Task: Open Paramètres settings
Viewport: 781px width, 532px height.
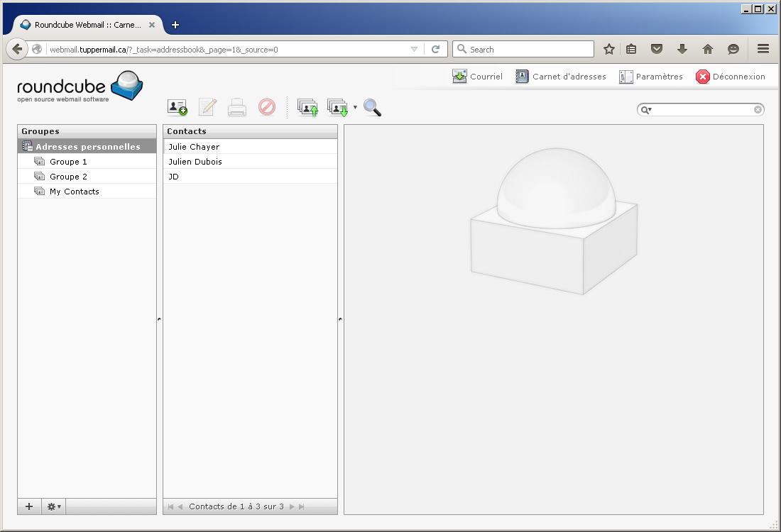Action: pos(651,77)
